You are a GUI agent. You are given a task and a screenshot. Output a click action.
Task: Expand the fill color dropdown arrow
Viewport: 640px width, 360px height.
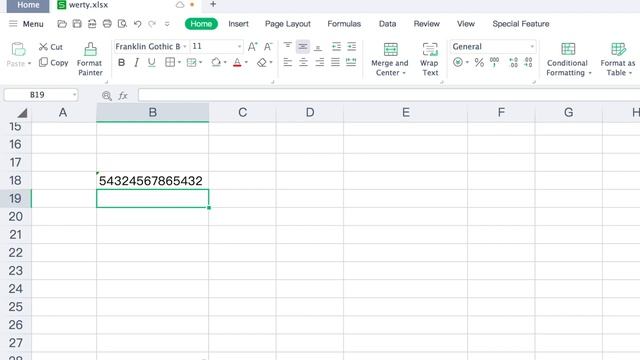pos(225,62)
